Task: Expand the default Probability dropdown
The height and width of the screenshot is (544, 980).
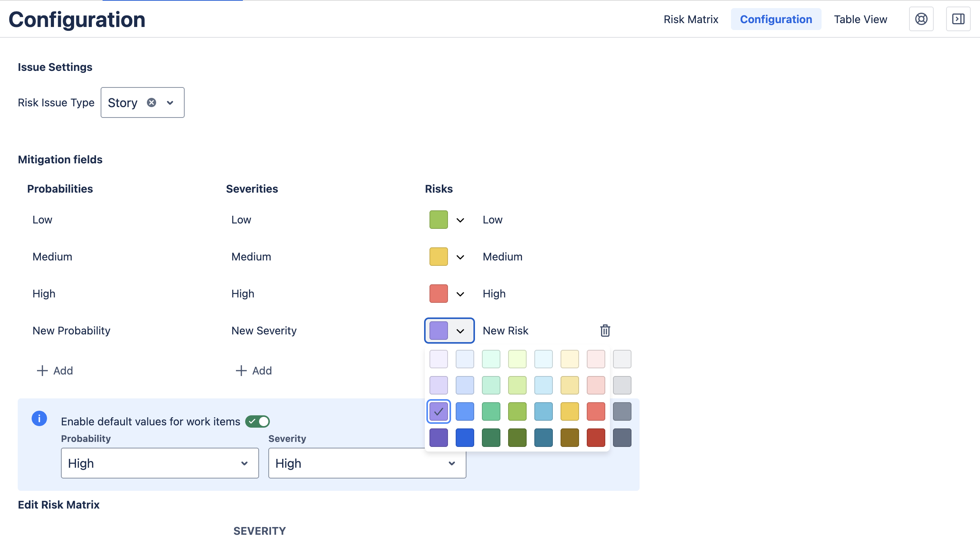Action: 160,463
